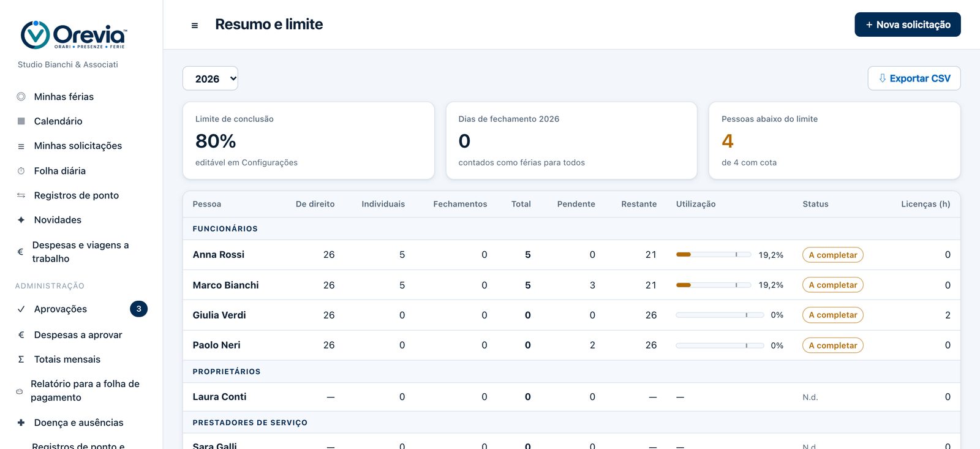Click the Relatório para a folha icon

click(20, 391)
